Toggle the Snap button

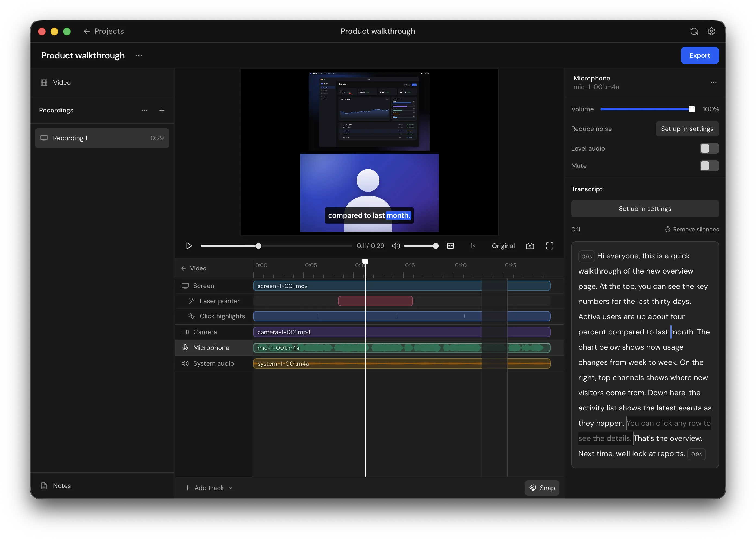tap(542, 488)
